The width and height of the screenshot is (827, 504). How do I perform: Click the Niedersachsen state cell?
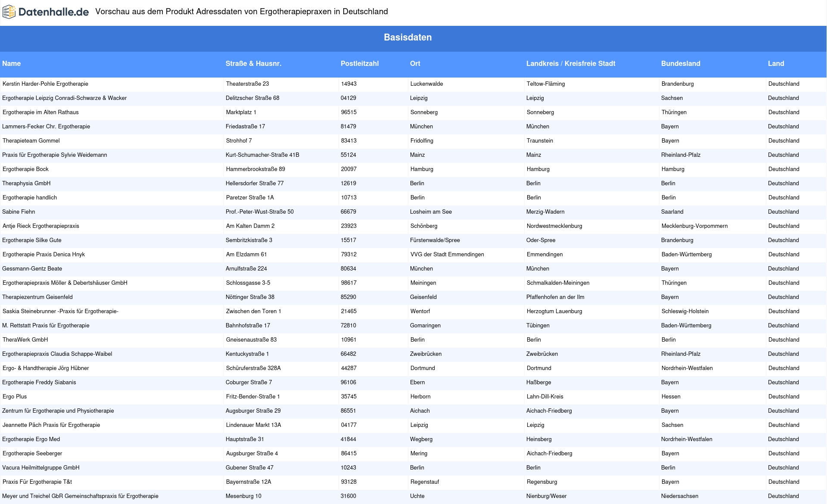point(680,496)
